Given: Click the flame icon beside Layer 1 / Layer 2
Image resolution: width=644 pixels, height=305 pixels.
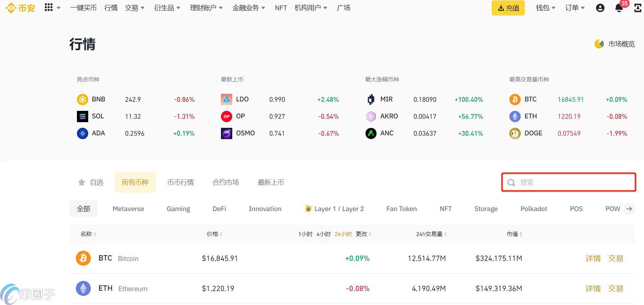Looking at the screenshot, I should point(308,208).
